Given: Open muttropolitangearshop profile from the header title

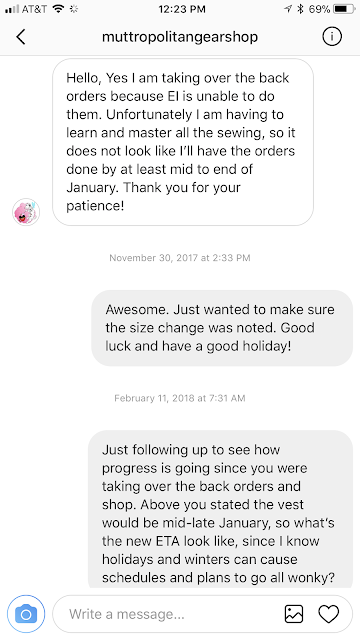Looking at the screenshot, I should tap(180, 37).
